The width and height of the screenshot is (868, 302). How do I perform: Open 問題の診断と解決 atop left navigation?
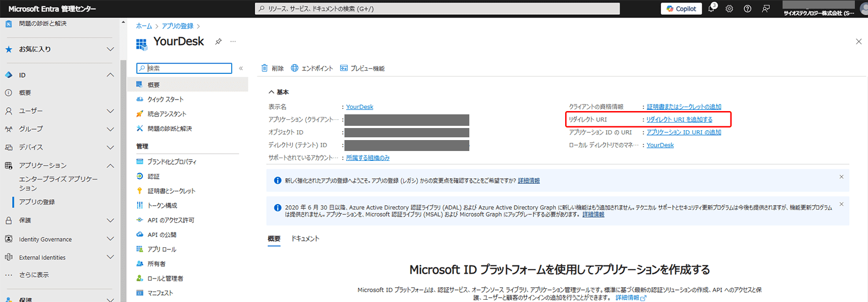43,24
